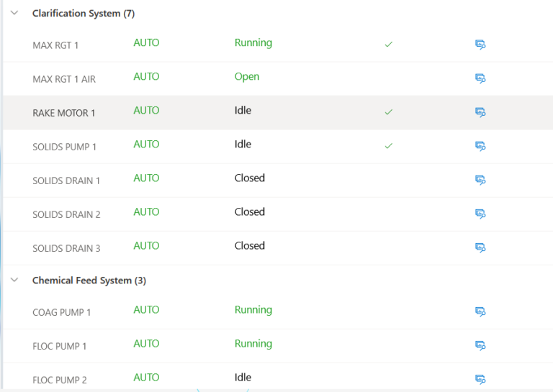Toggle the SOLIDS PUMP 1 checkmark
This screenshot has height=392, width=553.
[x=388, y=146]
